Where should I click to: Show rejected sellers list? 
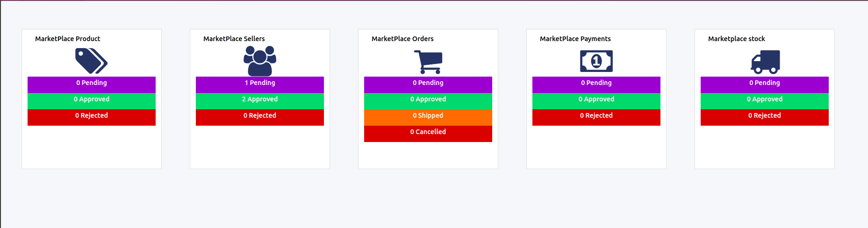click(260, 116)
